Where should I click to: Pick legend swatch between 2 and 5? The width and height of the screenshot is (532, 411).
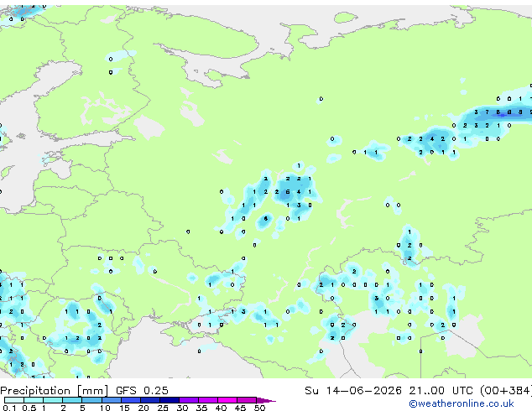(72, 400)
